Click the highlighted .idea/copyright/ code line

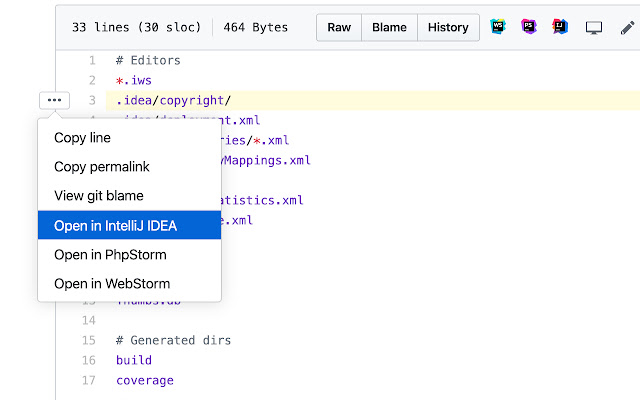pos(173,100)
